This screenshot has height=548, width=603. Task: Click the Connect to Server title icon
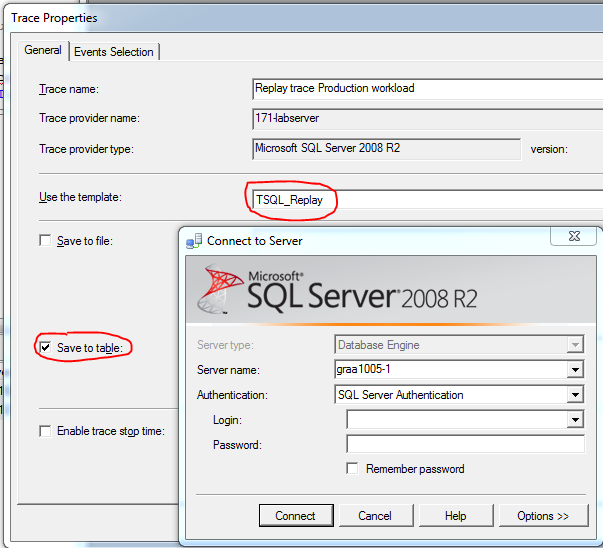(x=194, y=241)
